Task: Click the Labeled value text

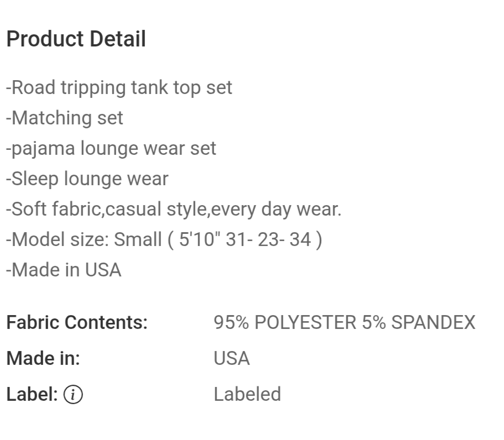Action: 247,394
